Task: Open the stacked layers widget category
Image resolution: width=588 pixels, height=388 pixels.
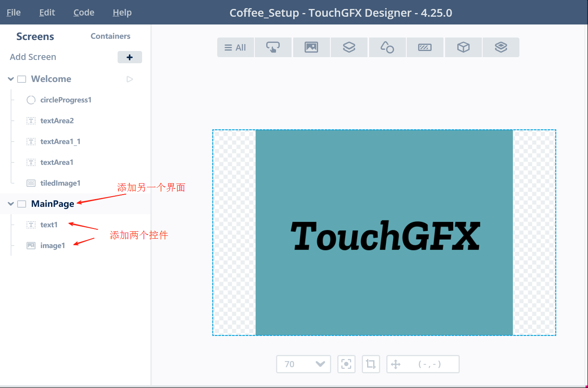Action: 501,47
